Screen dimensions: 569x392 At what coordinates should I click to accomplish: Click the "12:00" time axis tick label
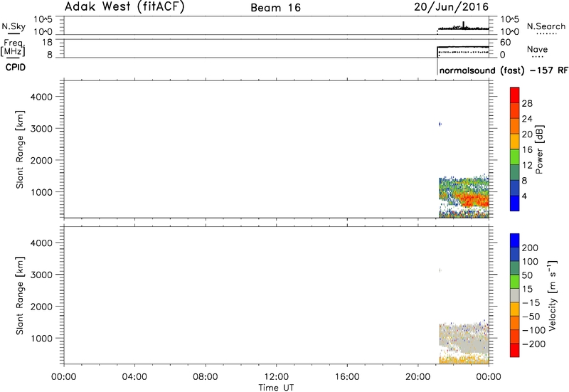tap(277, 376)
